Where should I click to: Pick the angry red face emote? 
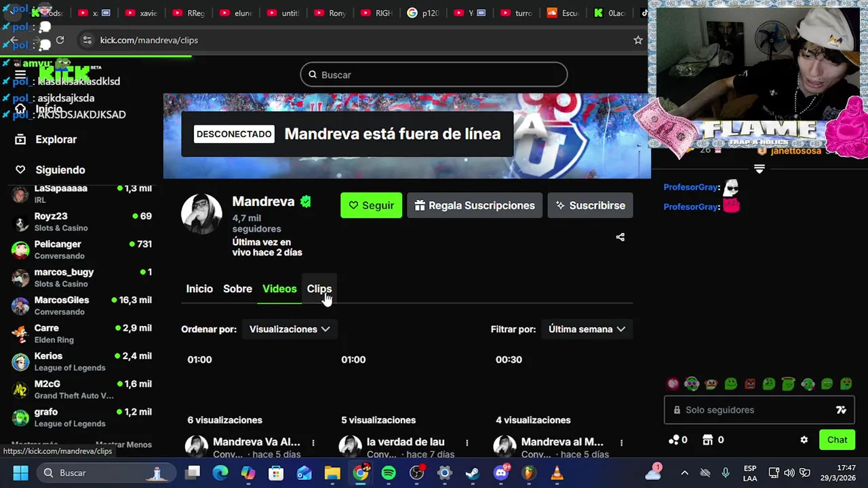pos(749,384)
